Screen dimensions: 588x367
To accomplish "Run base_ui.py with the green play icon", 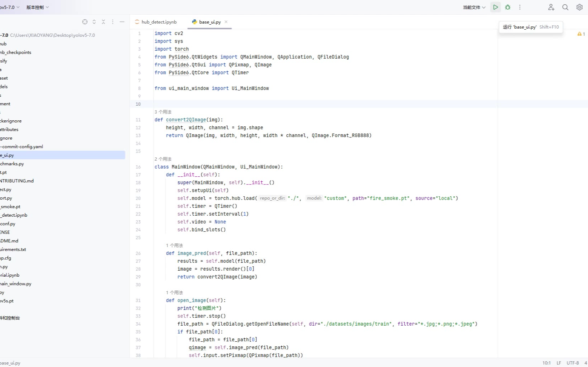I will click(495, 7).
